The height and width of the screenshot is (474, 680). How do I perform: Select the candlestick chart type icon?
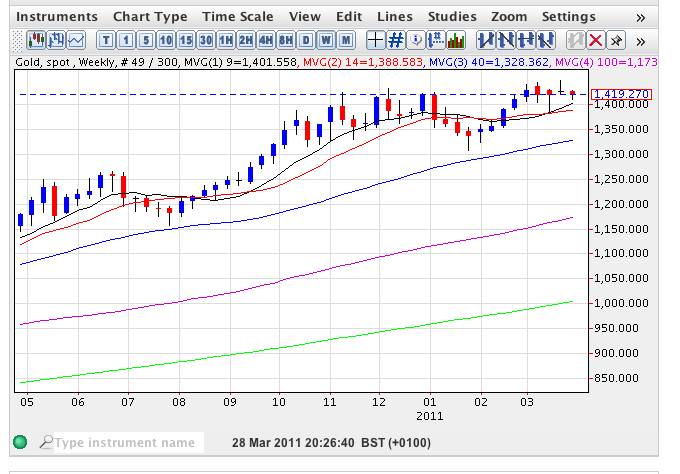[x=36, y=41]
